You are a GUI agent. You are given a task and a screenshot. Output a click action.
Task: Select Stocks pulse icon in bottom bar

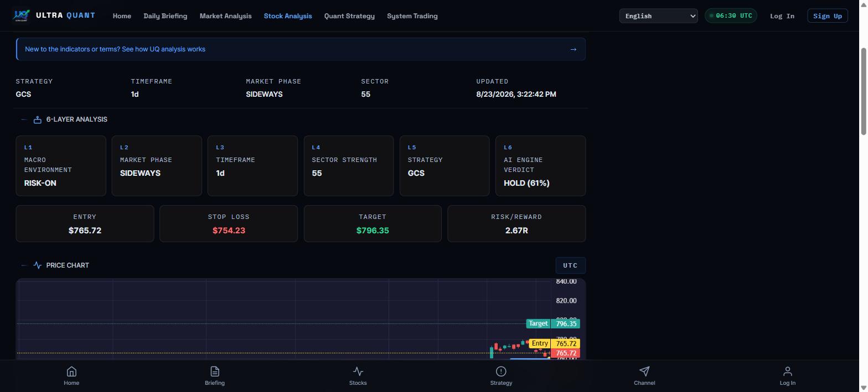[x=358, y=372]
